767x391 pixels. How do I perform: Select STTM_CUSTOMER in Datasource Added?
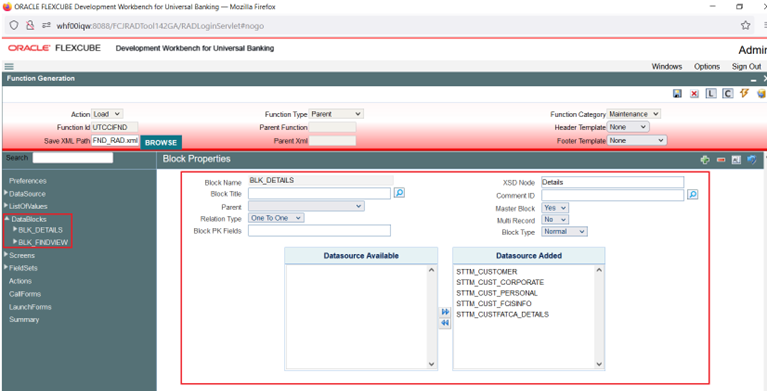pos(487,272)
